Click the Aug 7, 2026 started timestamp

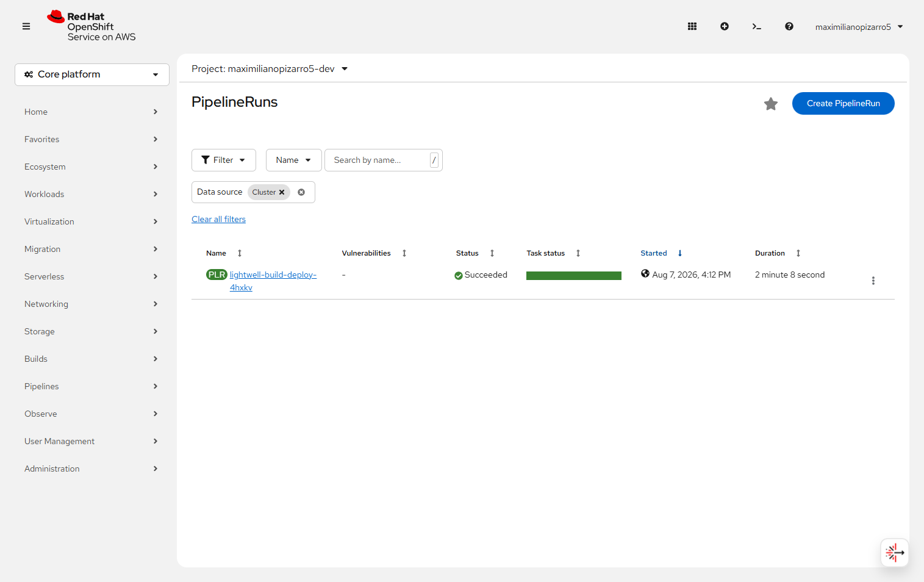692,275
